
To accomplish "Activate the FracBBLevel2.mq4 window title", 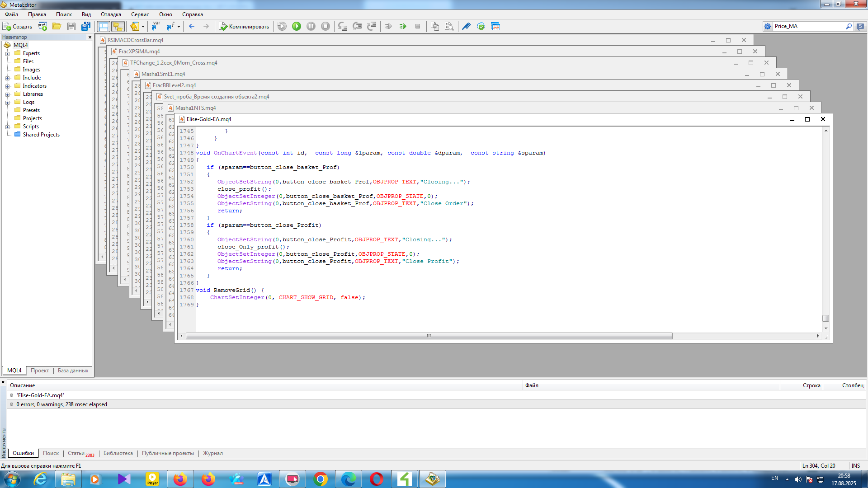I will [x=174, y=85].
